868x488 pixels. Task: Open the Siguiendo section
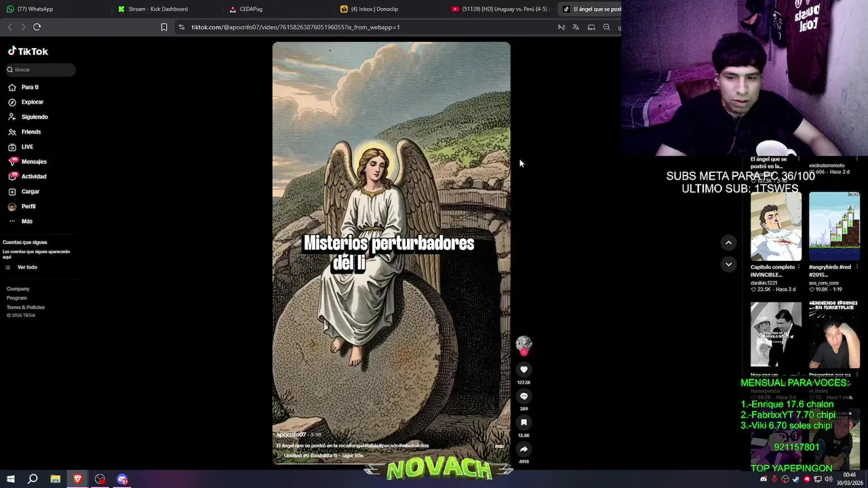[28, 117]
